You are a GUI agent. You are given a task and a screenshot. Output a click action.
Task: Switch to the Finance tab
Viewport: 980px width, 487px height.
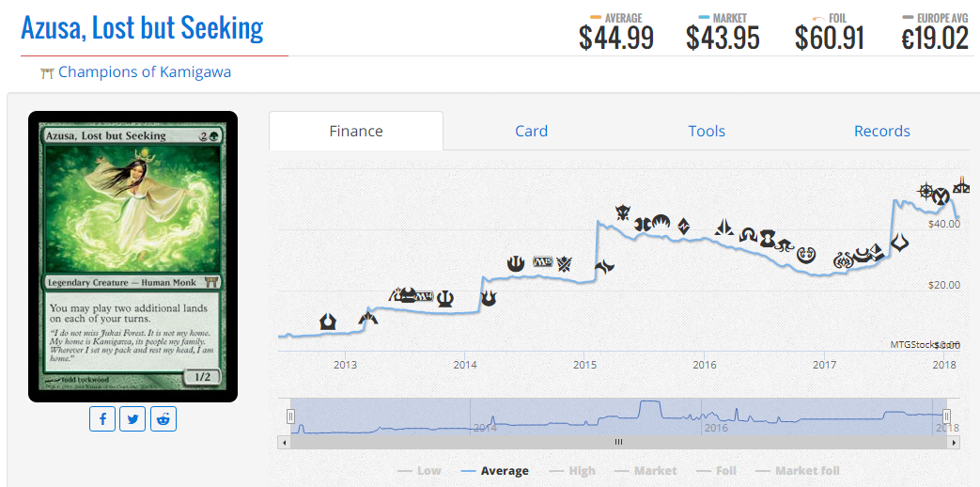(x=356, y=131)
